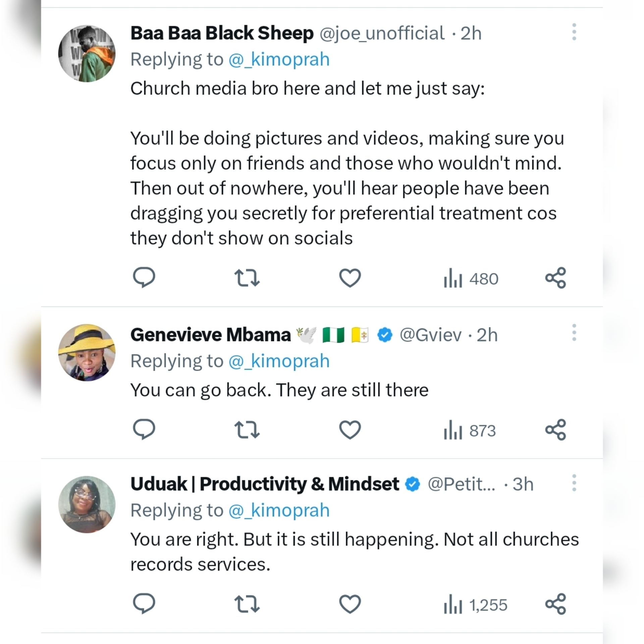Open the three-dot menu on Genevieve's reply

(x=574, y=332)
